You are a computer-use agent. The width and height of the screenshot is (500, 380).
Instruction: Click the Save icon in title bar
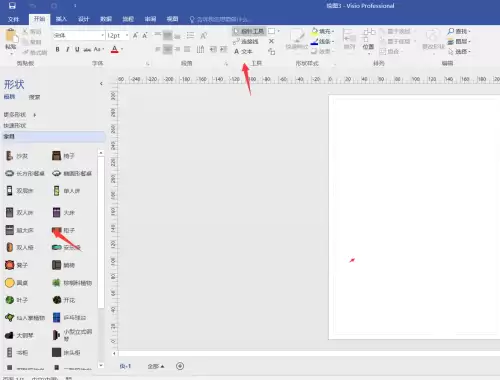click(12, 6)
